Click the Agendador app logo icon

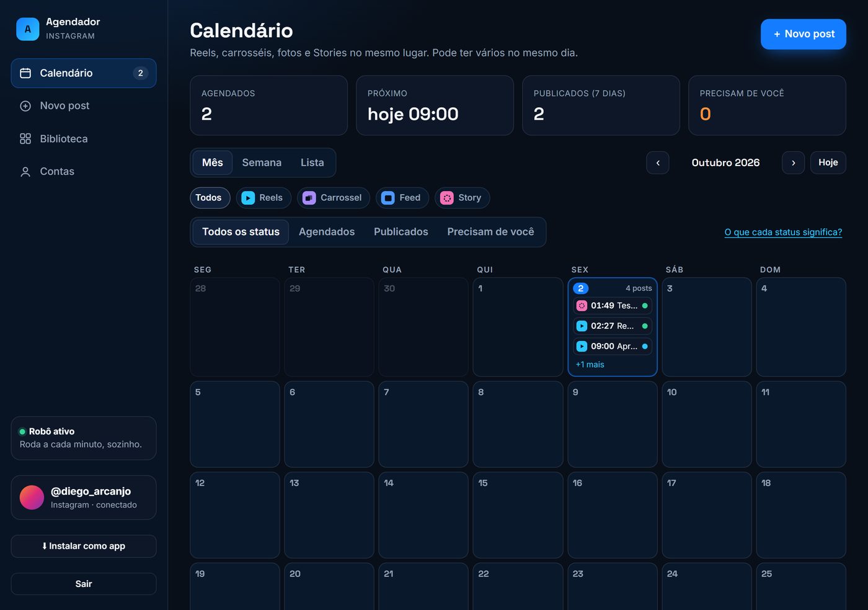click(x=27, y=29)
